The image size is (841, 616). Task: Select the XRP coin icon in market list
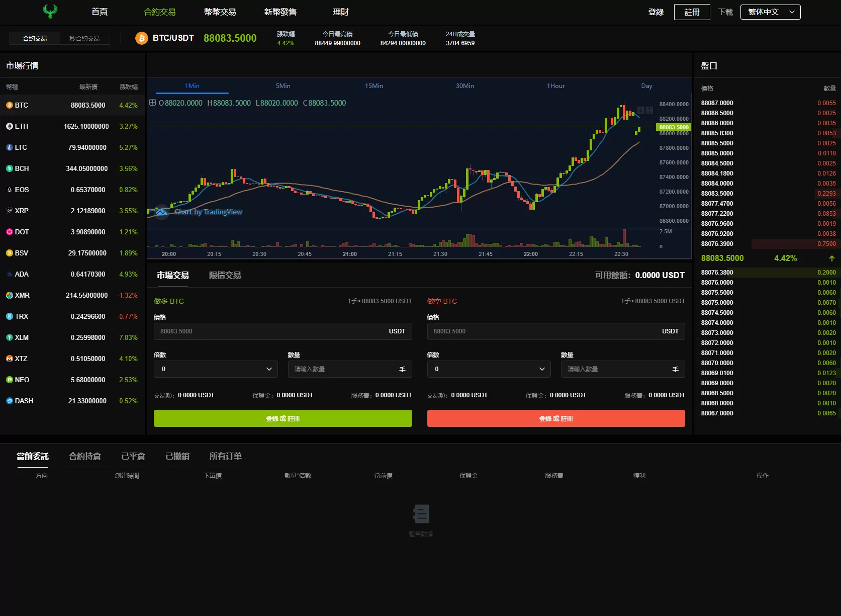point(9,211)
